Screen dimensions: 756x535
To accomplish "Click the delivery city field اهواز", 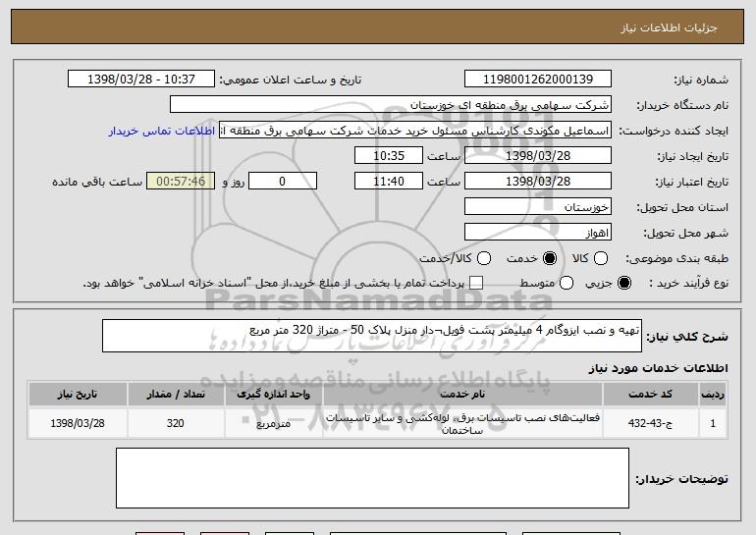I will coord(537,233).
